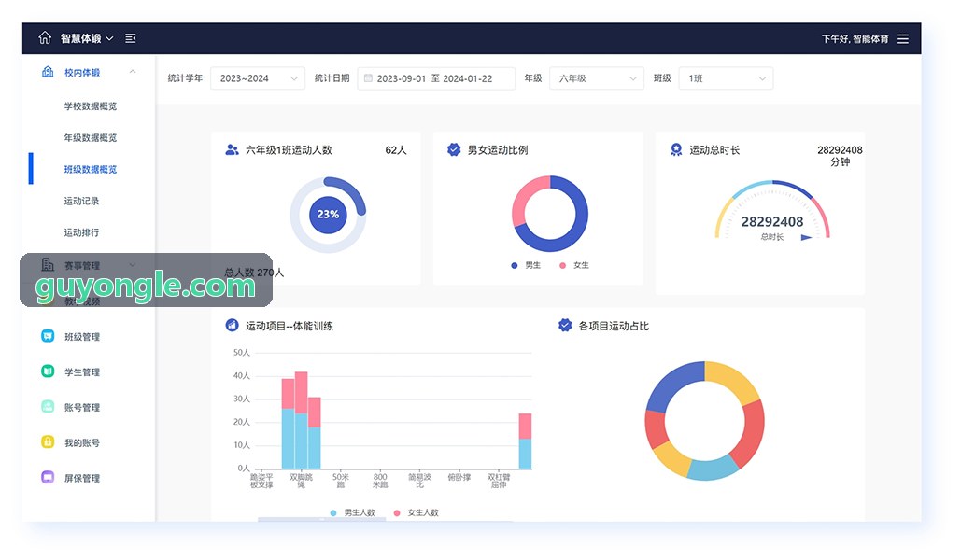
Task: Toggle the sidebar collapse icon
Action: click(x=131, y=38)
